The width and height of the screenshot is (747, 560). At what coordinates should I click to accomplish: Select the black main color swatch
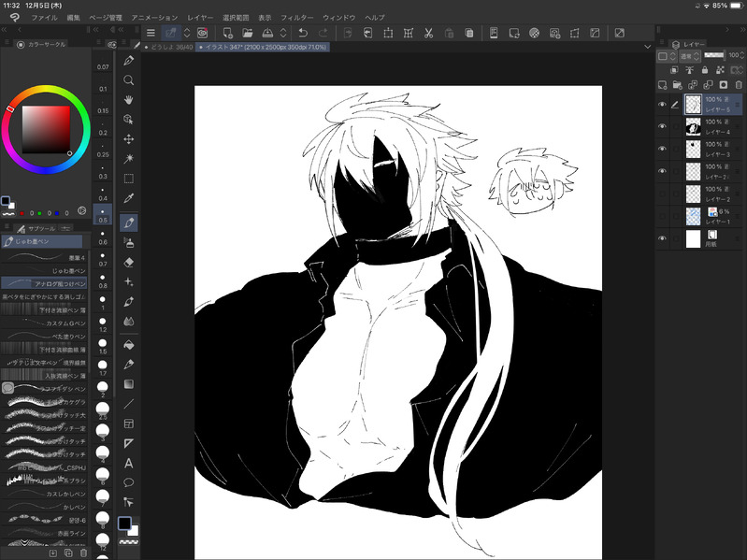124,523
